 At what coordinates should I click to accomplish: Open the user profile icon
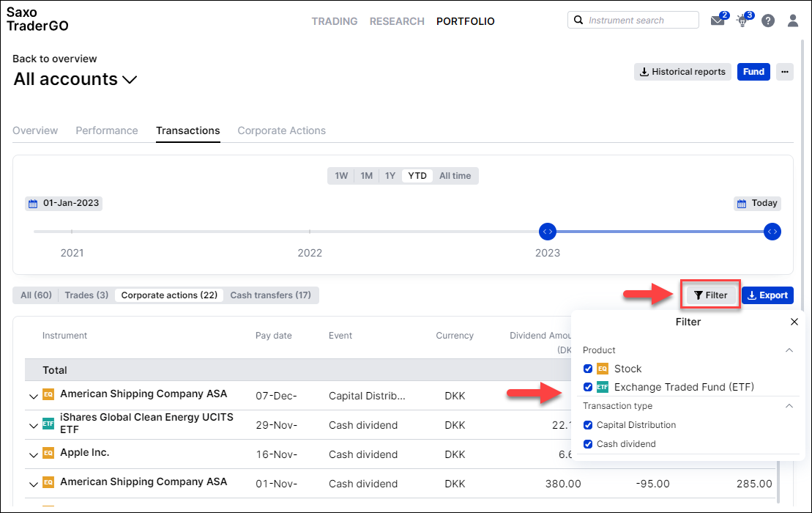click(792, 21)
